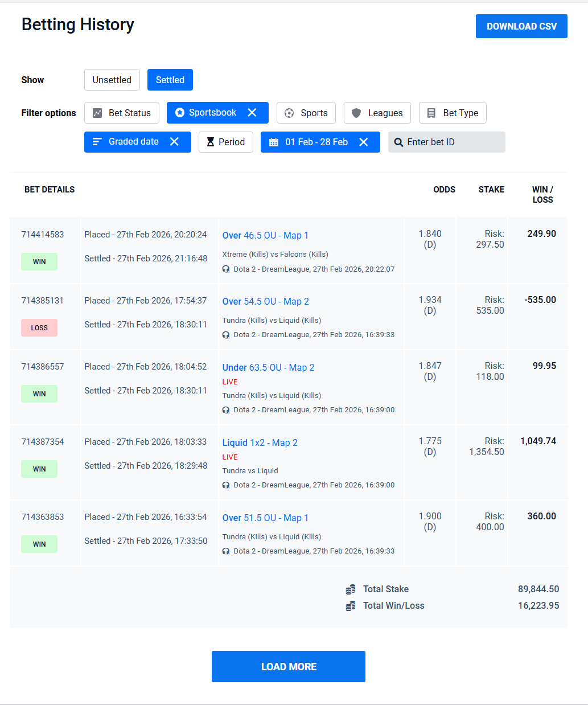The image size is (588, 705).
Task: Show Unsettled bets
Action: (112, 80)
